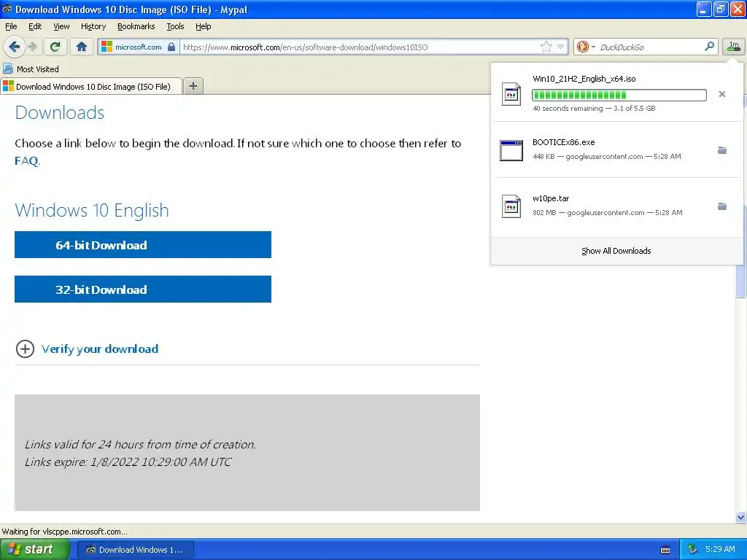Expand Verify your download section
Viewport: 747px width, 560px height.
click(x=25, y=349)
